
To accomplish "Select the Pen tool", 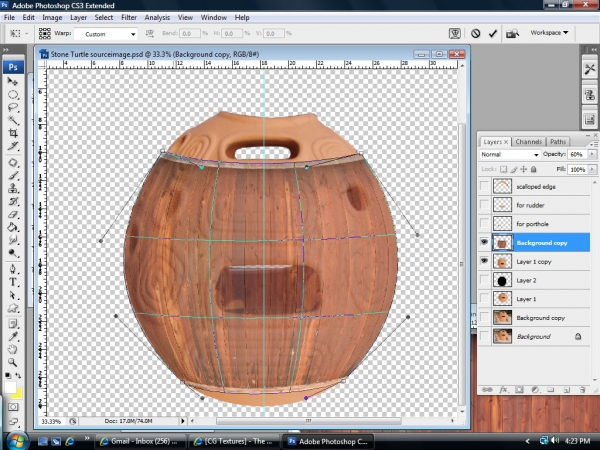I will coord(13,269).
